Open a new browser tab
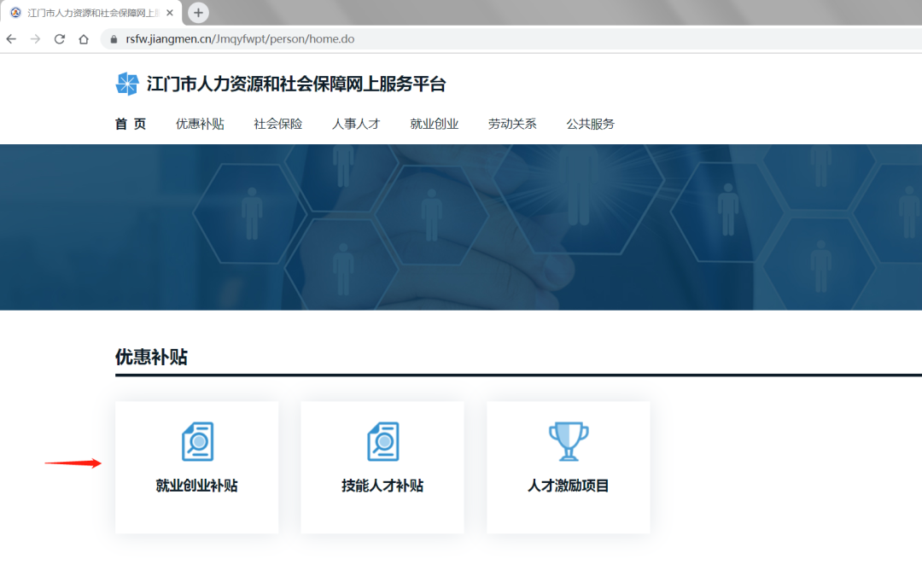The image size is (922, 588). pos(198,13)
